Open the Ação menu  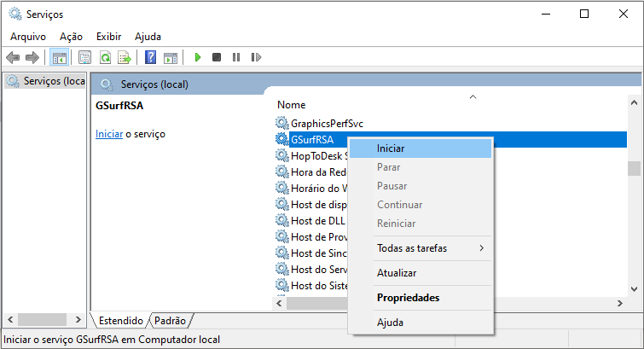pyautogui.click(x=71, y=37)
